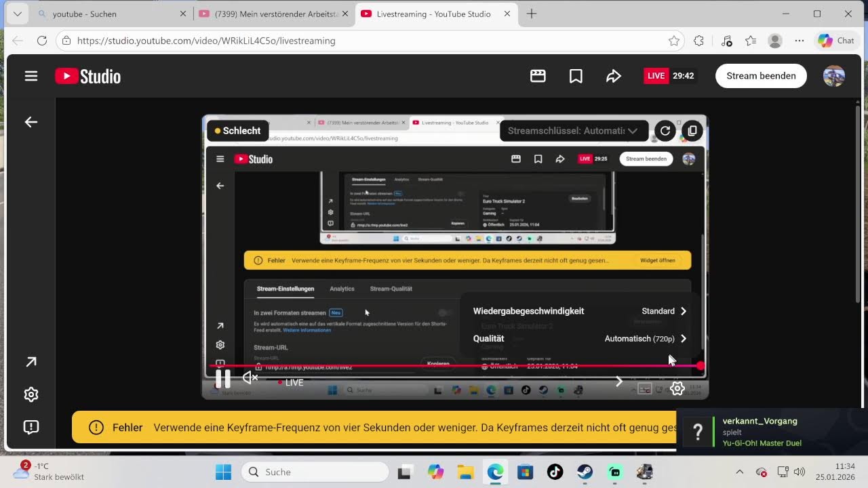Launch TikTok from the taskbar

click(555, 472)
